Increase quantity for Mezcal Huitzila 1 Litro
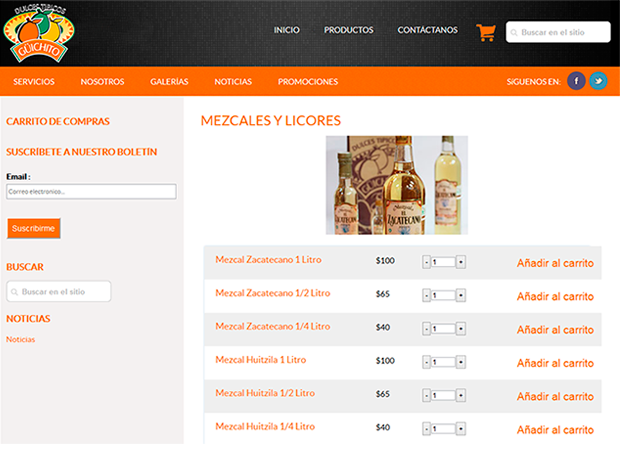The width and height of the screenshot is (620, 465). pyautogui.click(x=461, y=362)
